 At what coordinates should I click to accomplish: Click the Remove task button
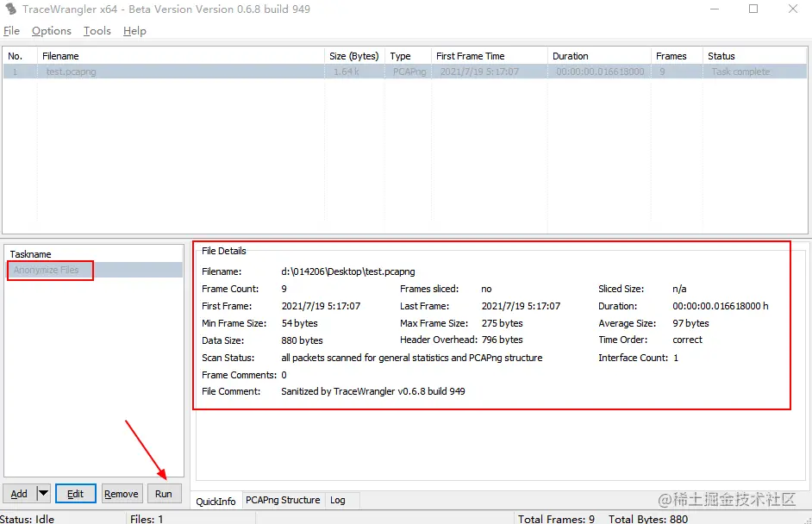click(x=122, y=494)
